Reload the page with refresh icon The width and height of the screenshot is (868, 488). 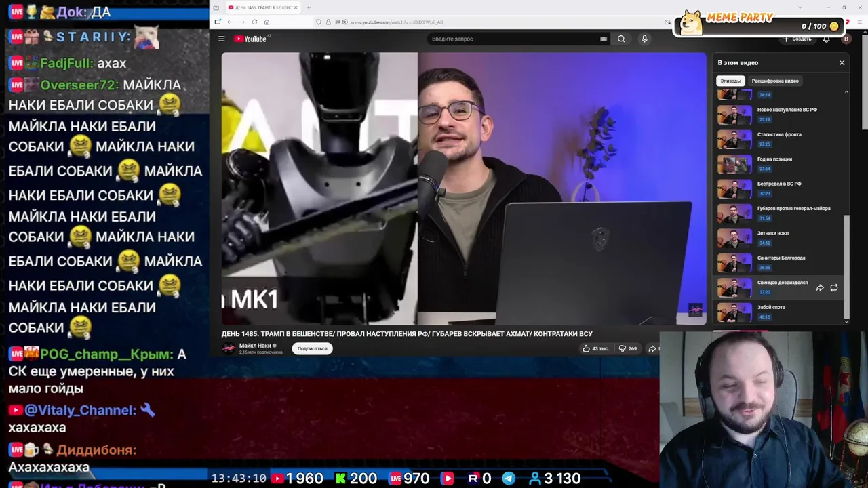[254, 22]
